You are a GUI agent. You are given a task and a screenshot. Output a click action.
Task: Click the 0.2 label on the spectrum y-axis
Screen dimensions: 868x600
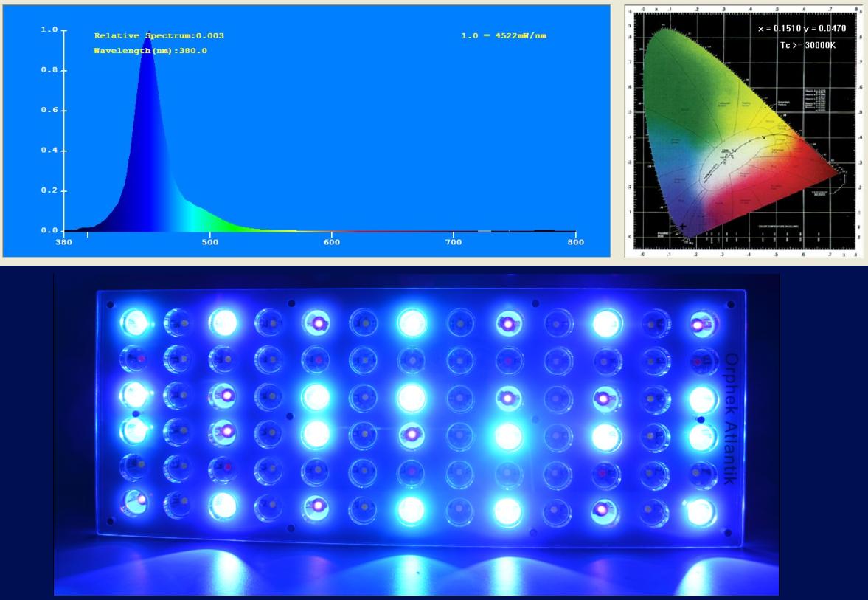[x=49, y=190]
